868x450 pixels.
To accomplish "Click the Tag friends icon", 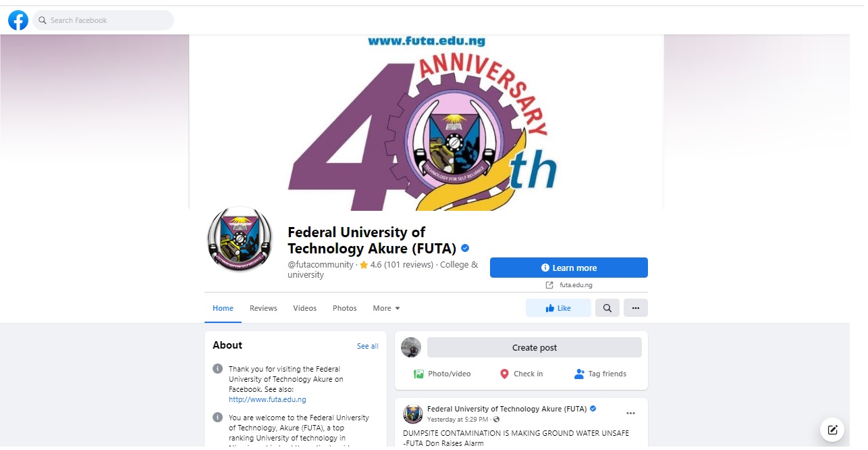I will pos(579,374).
